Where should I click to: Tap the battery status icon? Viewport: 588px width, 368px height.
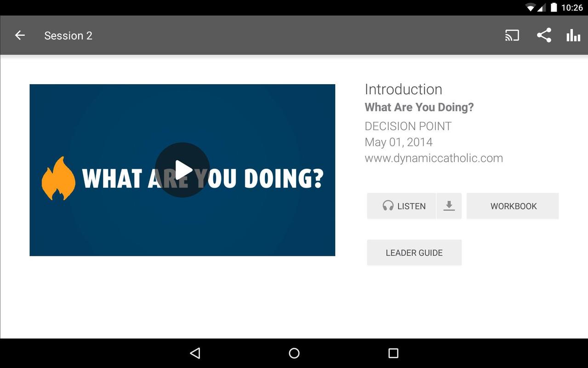pyautogui.click(x=554, y=7)
